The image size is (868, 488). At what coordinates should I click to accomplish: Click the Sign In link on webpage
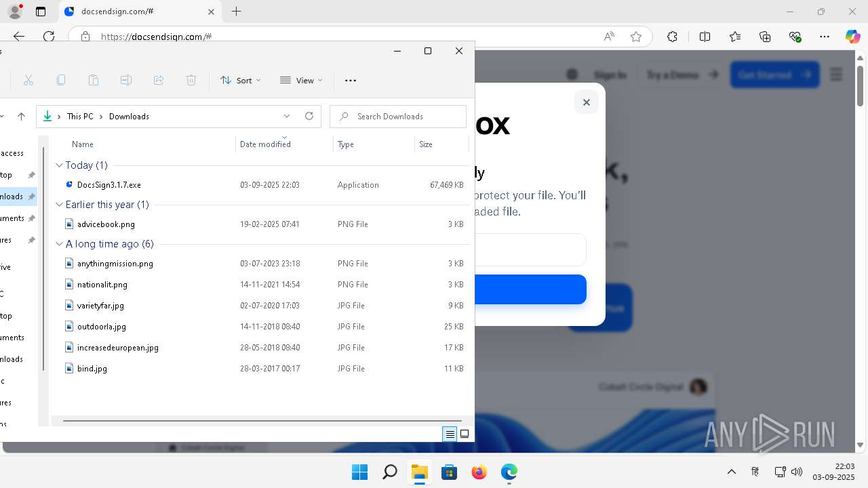click(x=610, y=75)
